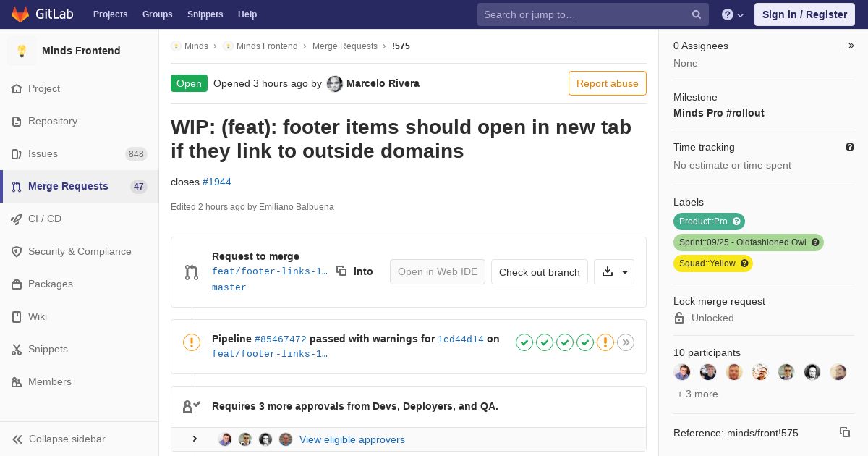The height and width of the screenshot is (456, 868).
Task: Copy the merge request reference icon
Action: coord(844,432)
